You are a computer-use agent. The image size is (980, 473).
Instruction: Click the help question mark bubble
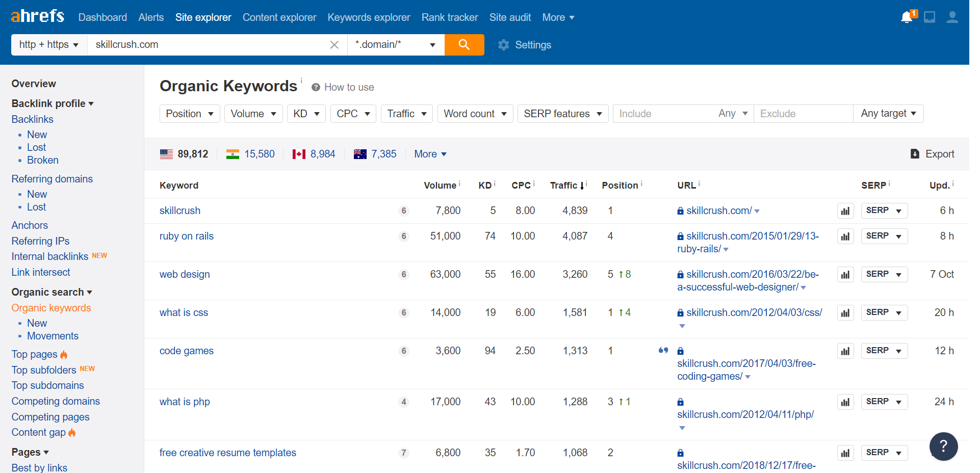point(943,446)
